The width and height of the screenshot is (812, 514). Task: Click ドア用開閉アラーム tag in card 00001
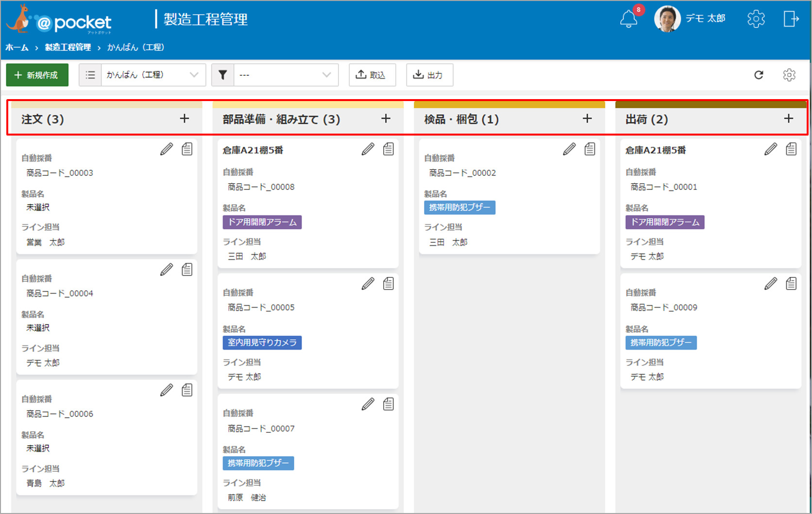pyautogui.click(x=665, y=222)
